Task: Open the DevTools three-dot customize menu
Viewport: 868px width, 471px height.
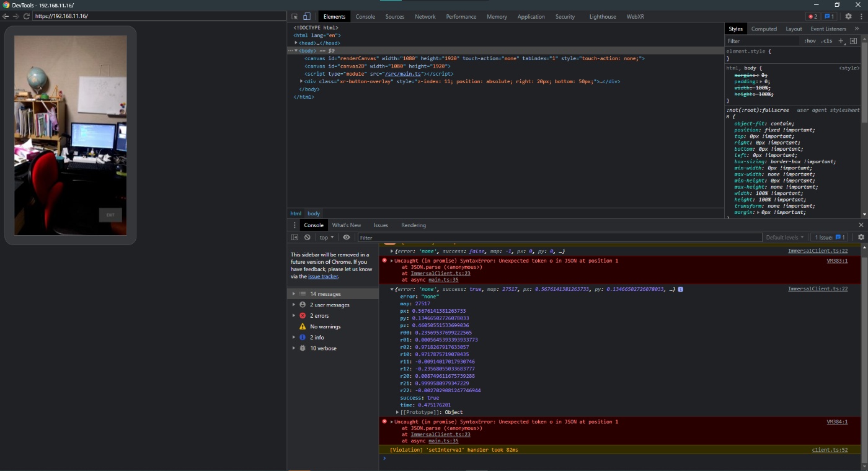Action: [x=861, y=17]
